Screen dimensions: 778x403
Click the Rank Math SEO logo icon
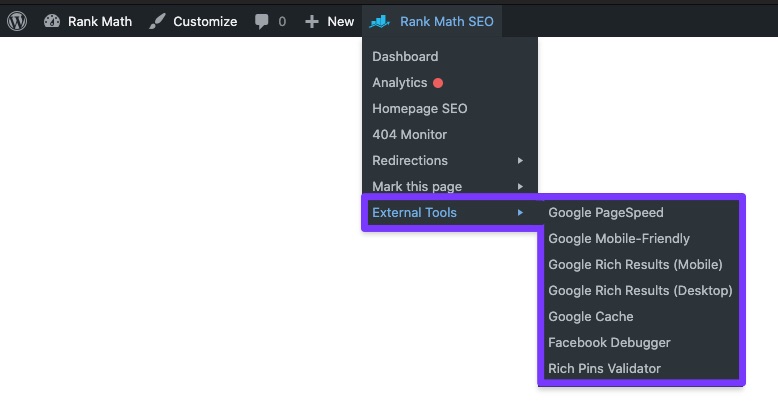379,21
